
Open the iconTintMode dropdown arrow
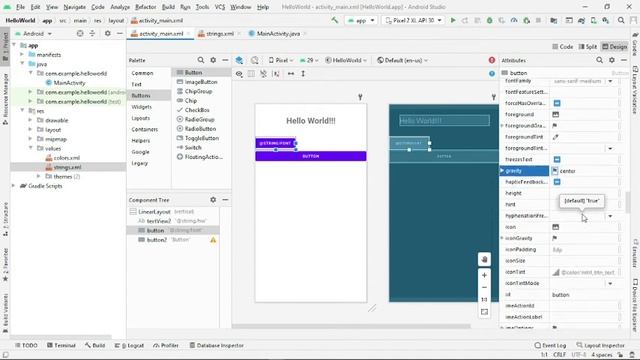pyautogui.click(x=610, y=283)
